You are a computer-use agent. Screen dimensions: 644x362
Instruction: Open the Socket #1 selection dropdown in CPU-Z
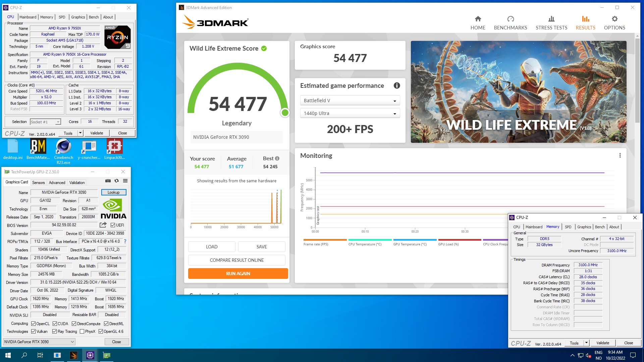(45, 122)
